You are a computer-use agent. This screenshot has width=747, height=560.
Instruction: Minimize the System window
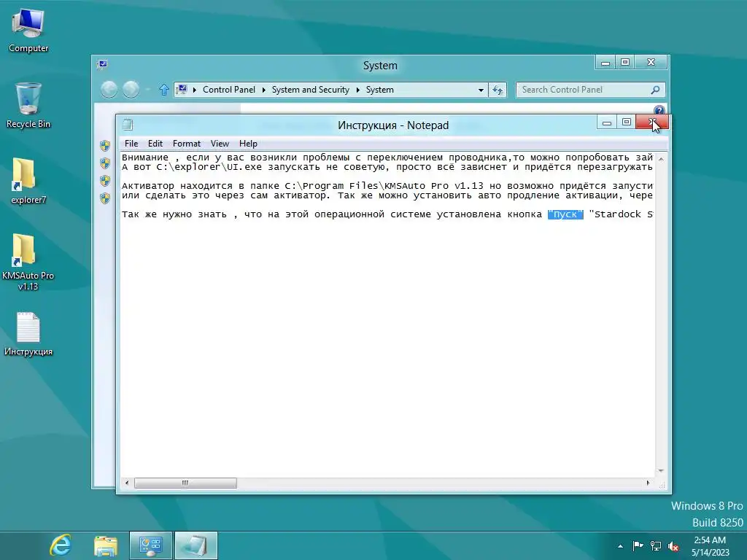[x=605, y=63]
